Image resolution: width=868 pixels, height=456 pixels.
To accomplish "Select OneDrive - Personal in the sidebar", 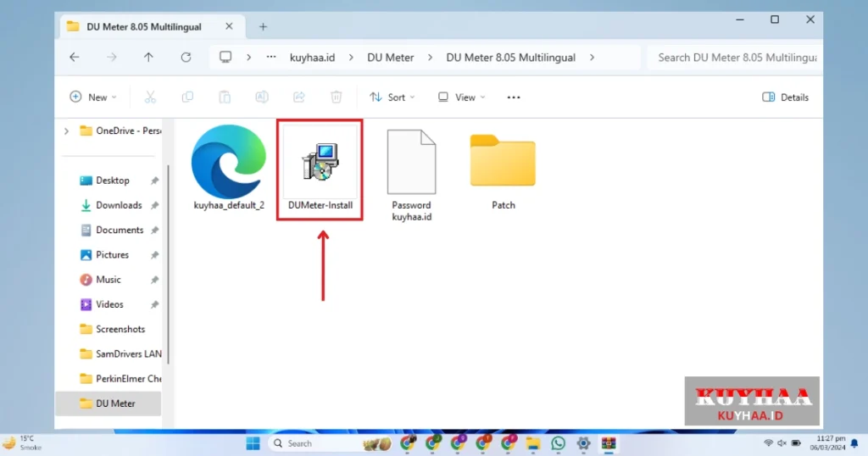I will (120, 131).
